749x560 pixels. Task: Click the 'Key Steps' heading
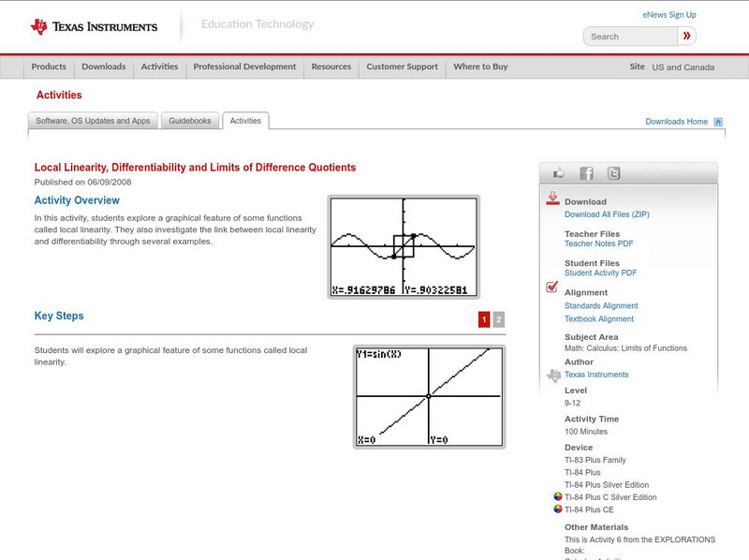click(x=59, y=316)
